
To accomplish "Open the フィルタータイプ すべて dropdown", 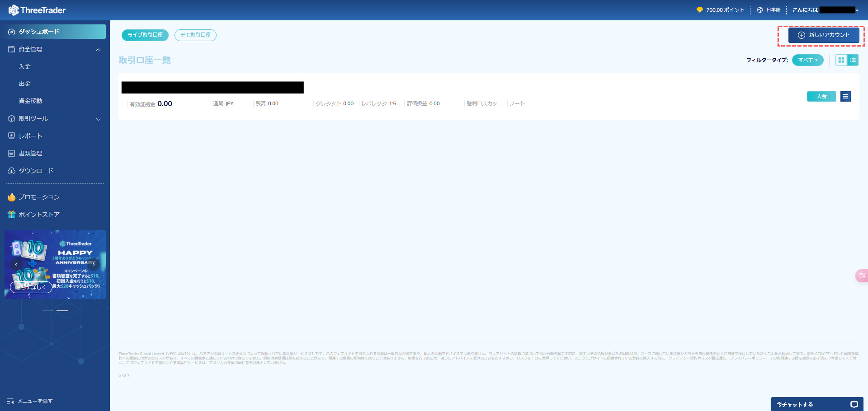I will pos(807,60).
